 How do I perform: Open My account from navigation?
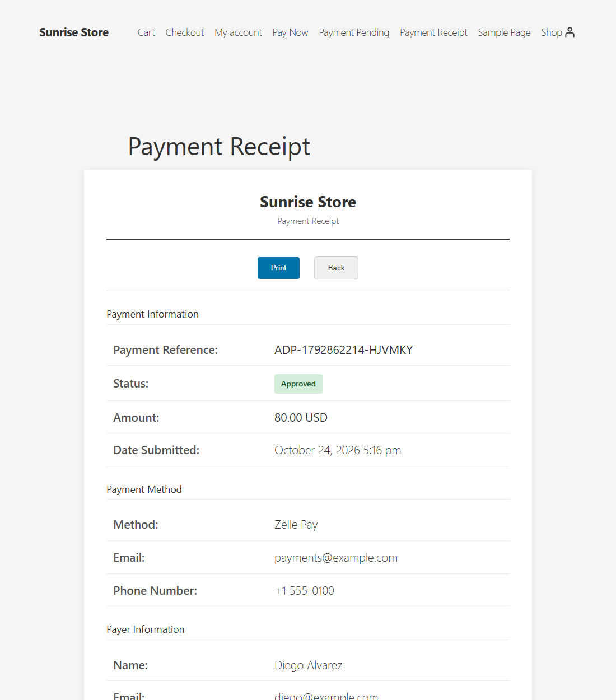pyautogui.click(x=238, y=32)
